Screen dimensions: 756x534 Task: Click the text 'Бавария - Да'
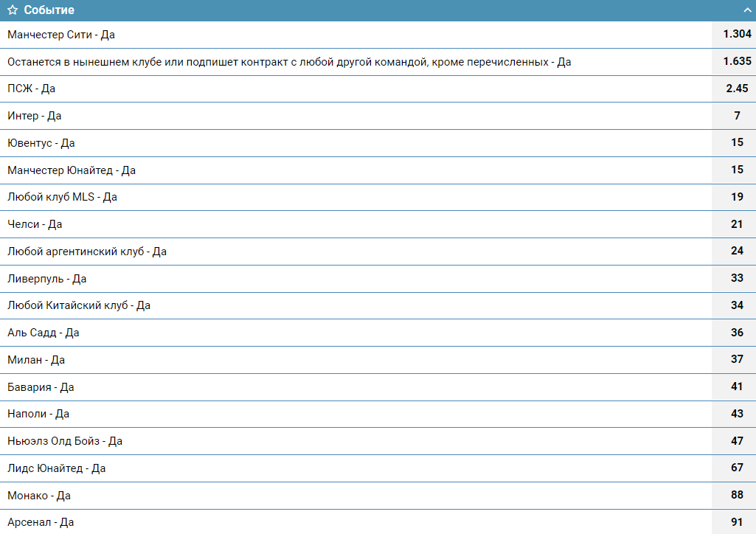click(41, 387)
